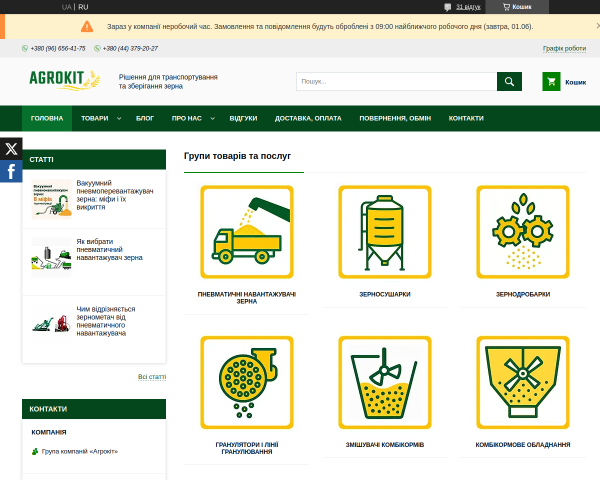Share page via X social icon

(x=11, y=149)
